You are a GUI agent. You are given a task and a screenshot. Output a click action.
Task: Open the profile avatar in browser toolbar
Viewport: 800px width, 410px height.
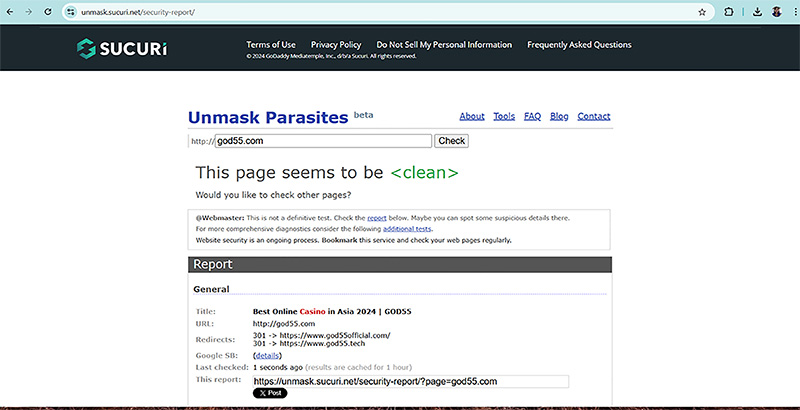coord(777,12)
